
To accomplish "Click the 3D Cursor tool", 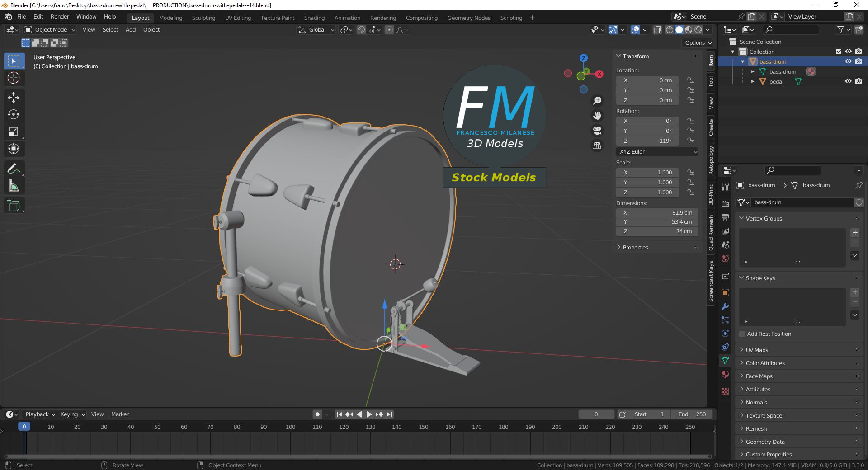I will click(14, 78).
